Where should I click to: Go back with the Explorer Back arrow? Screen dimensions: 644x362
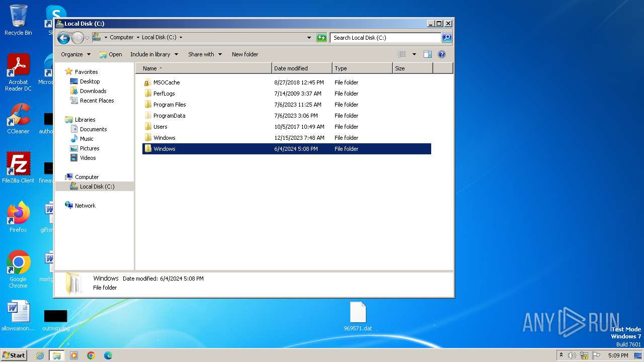point(63,38)
